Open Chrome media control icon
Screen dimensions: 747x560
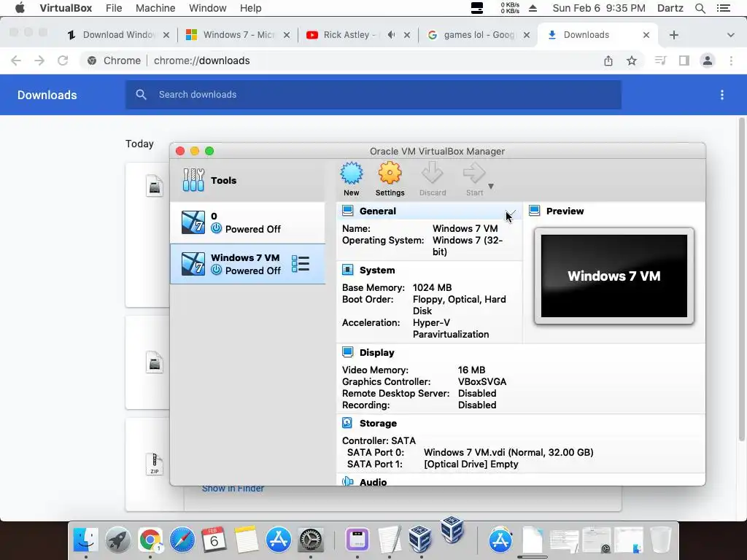(660, 61)
